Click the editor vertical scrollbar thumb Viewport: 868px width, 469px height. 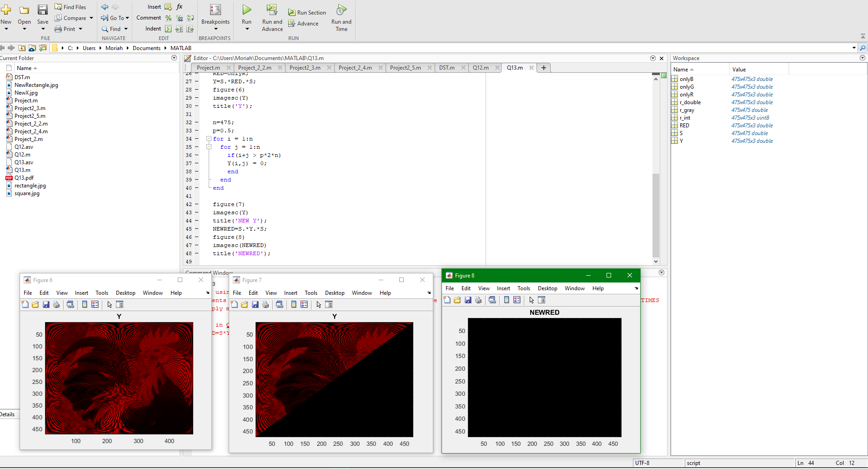[656, 215]
